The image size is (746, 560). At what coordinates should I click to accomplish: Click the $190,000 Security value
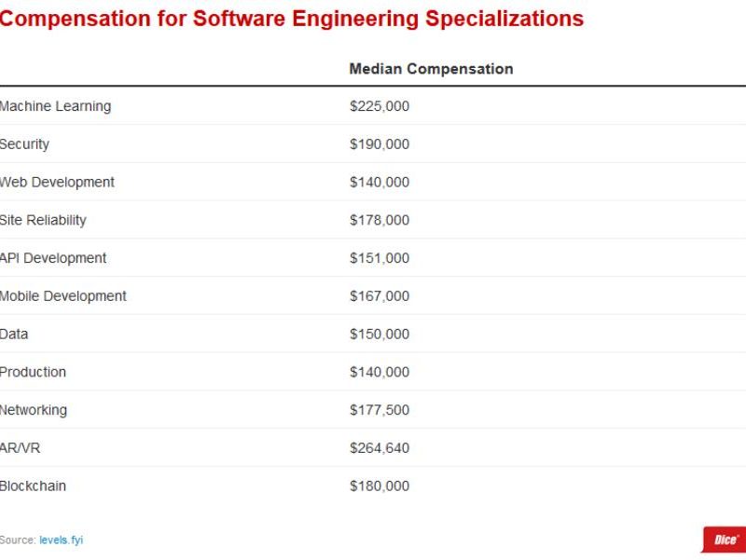tap(379, 144)
